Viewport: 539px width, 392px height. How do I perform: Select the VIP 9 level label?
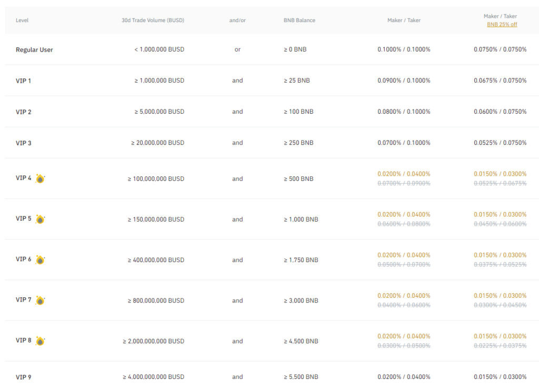pyautogui.click(x=23, y=377)
